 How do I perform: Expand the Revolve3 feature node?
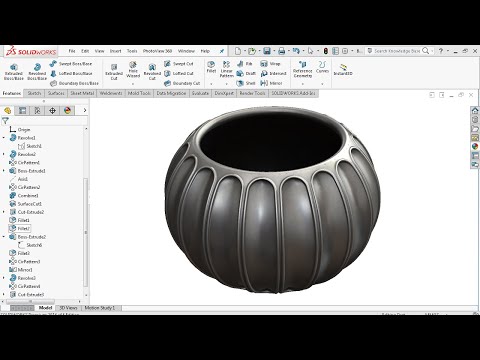[x=4, y=278]
